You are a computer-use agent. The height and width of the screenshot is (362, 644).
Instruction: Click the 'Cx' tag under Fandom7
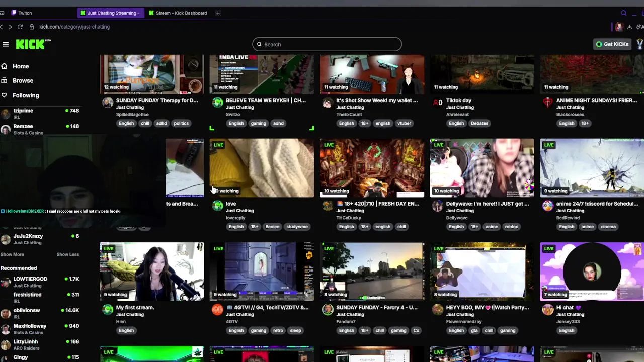(x=416, y=330)
